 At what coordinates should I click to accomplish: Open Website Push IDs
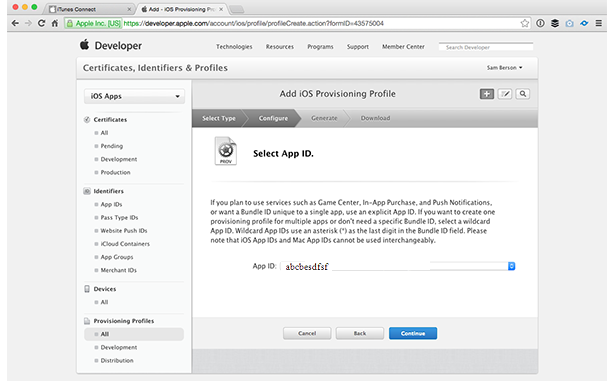click(x=124, y=231)
